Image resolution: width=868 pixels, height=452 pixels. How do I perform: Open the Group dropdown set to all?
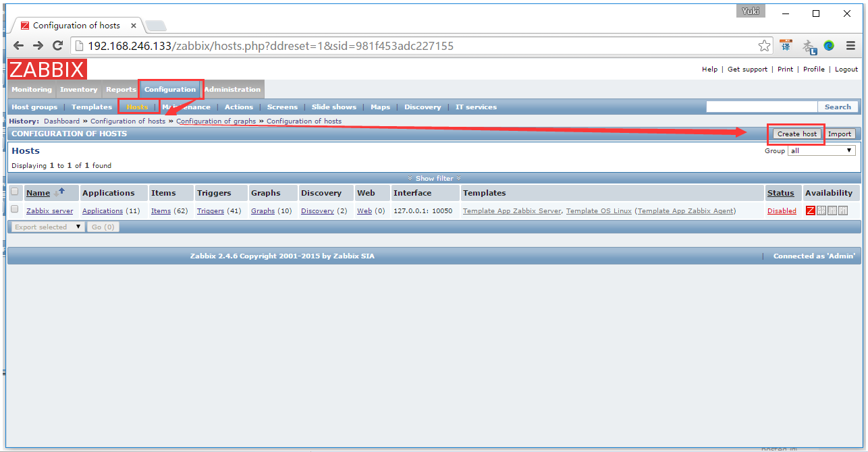tap(822, 150)
